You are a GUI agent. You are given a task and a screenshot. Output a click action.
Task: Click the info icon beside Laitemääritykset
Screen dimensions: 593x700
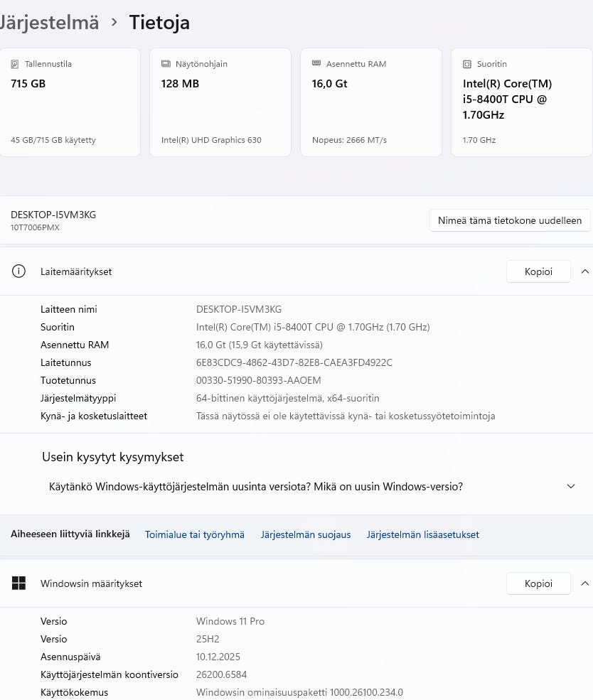pyautogui.click(x=18, y=271)
